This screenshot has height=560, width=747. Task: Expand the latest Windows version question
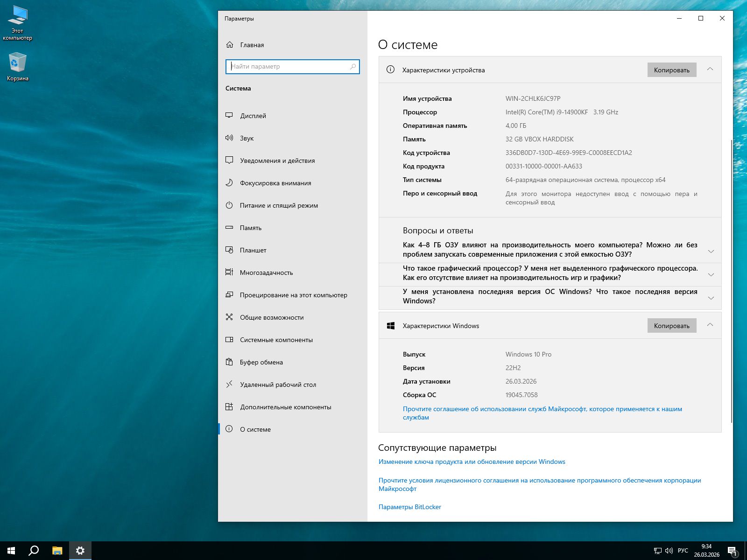pos(711,298)
